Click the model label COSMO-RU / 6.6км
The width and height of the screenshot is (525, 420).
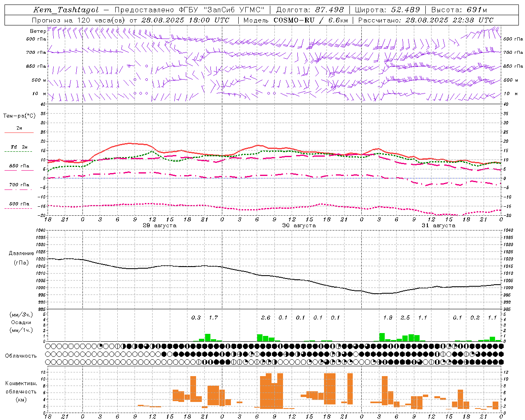point(311,20)
